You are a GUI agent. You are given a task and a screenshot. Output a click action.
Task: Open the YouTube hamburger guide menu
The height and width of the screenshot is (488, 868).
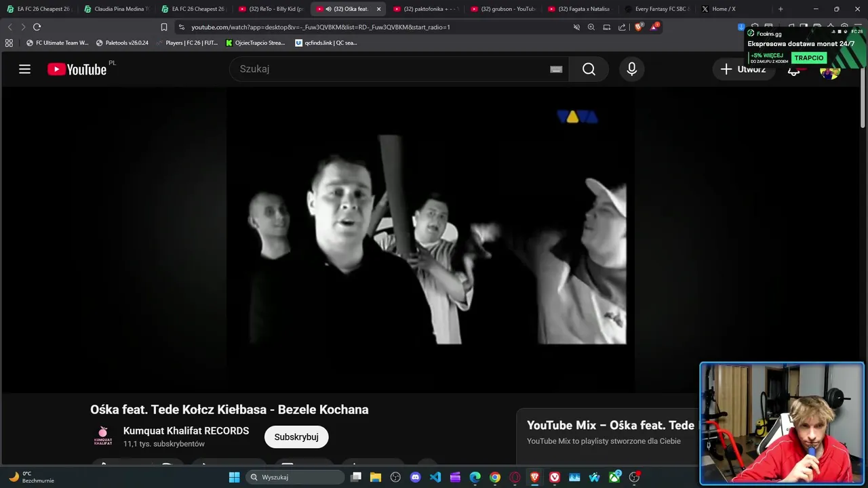pyautogui.click(x=25, y=69)
